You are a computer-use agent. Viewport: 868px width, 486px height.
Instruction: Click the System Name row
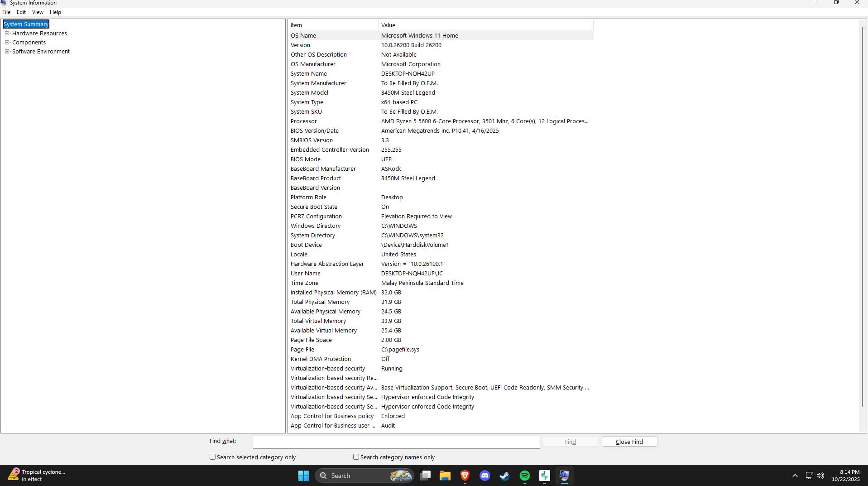click(x=441, y=74)
